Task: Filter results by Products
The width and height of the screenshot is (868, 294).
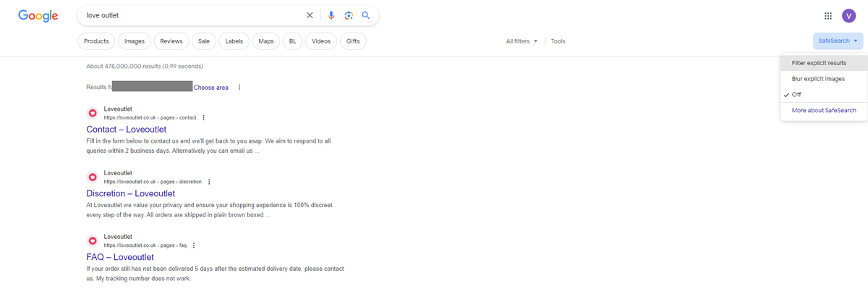Action: point(96,41)
